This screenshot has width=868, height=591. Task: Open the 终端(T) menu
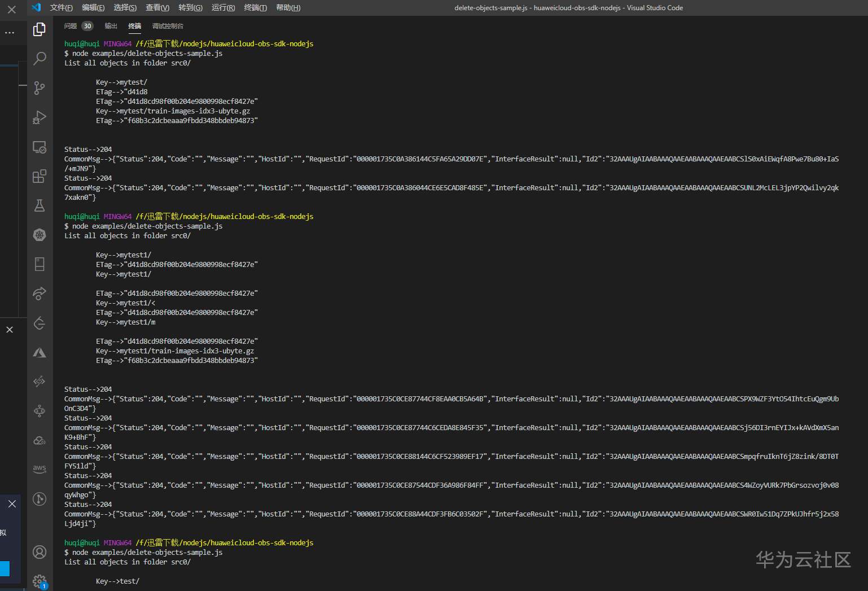[x=256, y=8]
